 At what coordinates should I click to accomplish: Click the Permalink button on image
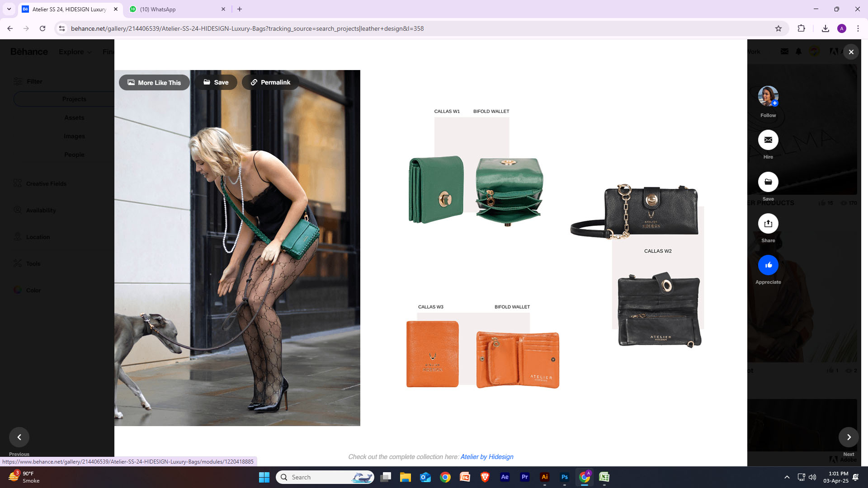pyautogui.click(x=270, y=82)
